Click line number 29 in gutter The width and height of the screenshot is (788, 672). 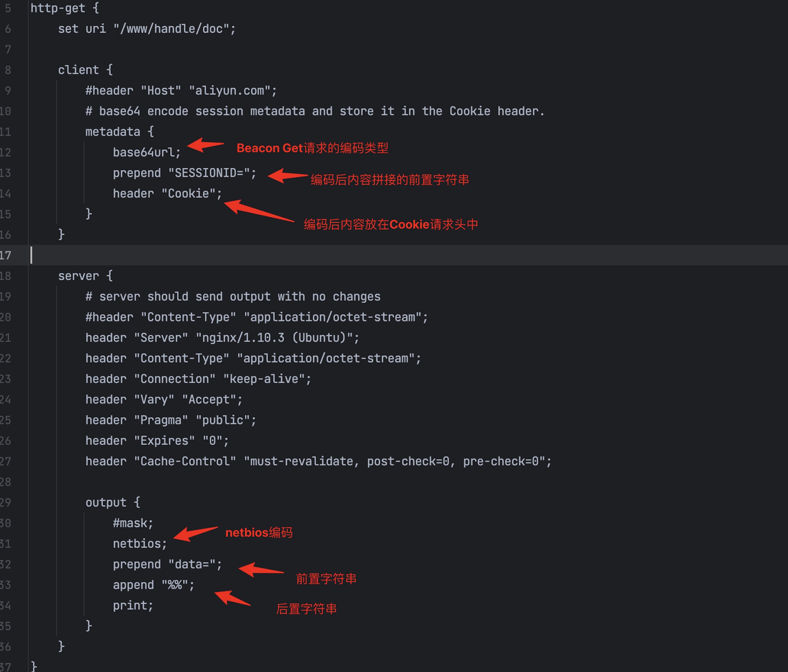(x=6, y=502)
